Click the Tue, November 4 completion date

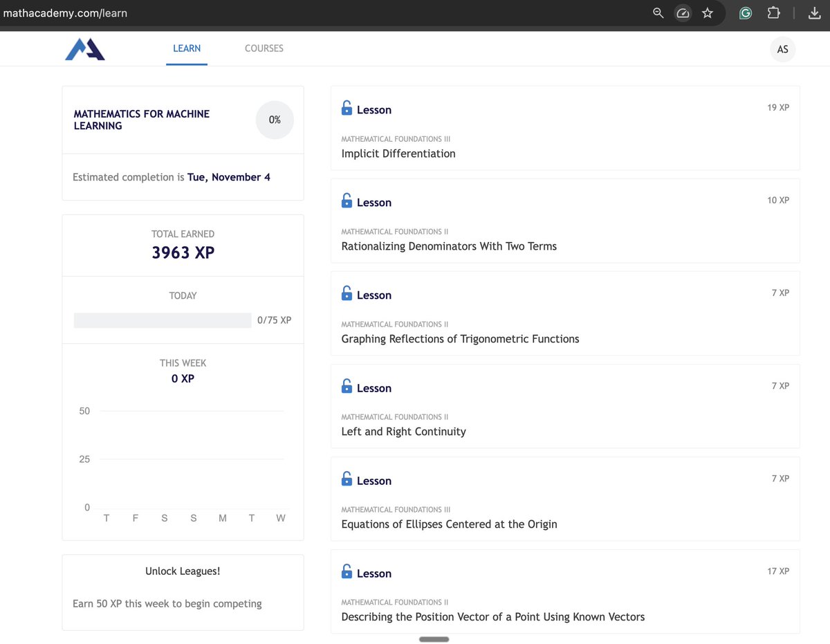229,177
